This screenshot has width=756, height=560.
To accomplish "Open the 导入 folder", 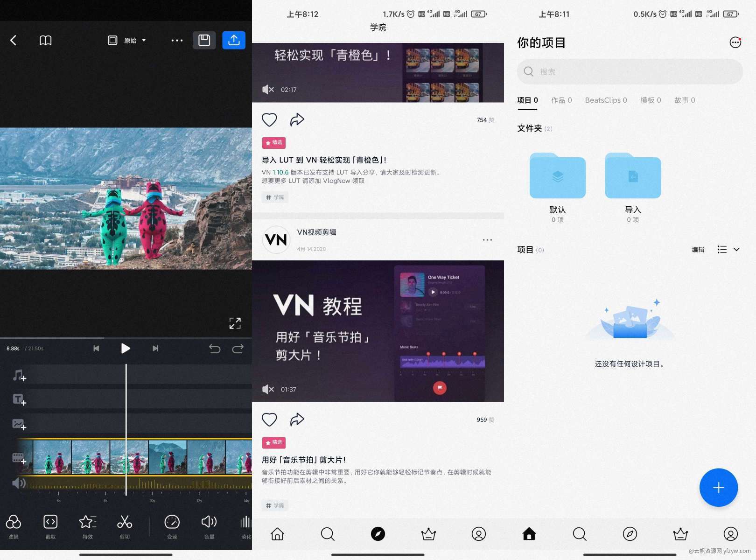I will coord(633,188).
